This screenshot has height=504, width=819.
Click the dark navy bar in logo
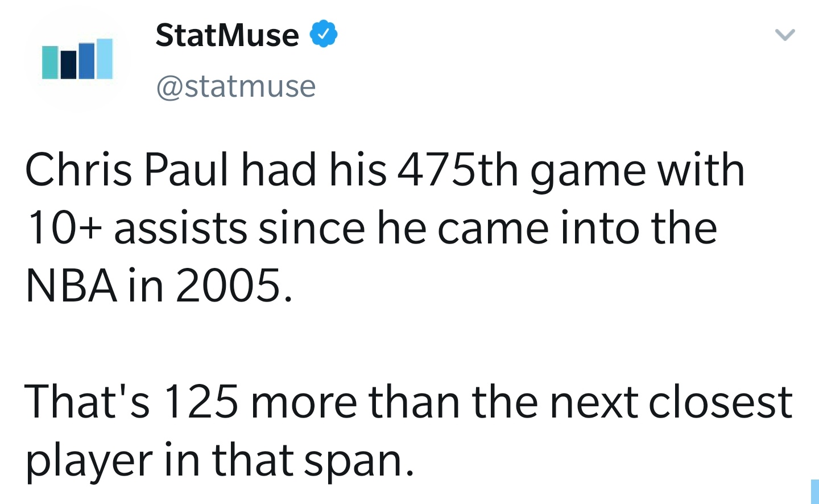point(68,64)
